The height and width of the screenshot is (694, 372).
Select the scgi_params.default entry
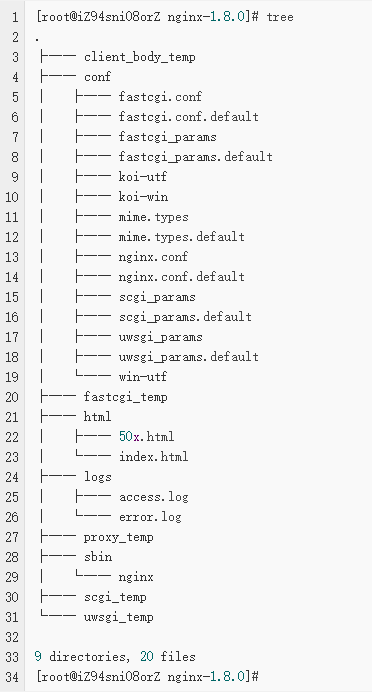[x=185, y=317]
